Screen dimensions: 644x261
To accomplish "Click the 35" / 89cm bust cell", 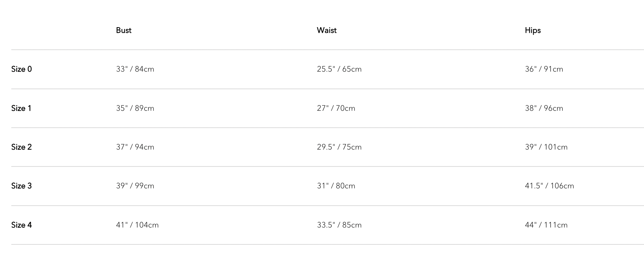I will 135,108.
